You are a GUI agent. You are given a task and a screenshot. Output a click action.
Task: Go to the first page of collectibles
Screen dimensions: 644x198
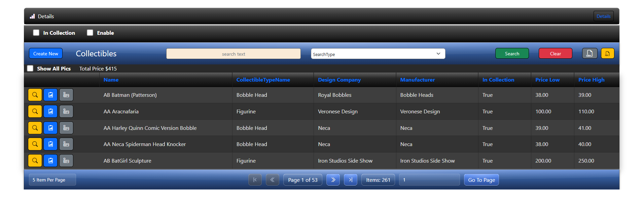point(255,180)
